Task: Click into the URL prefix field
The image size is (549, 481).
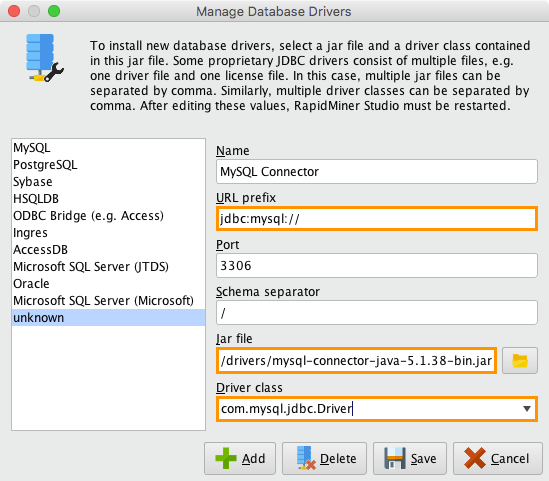Action: [377, 219]
